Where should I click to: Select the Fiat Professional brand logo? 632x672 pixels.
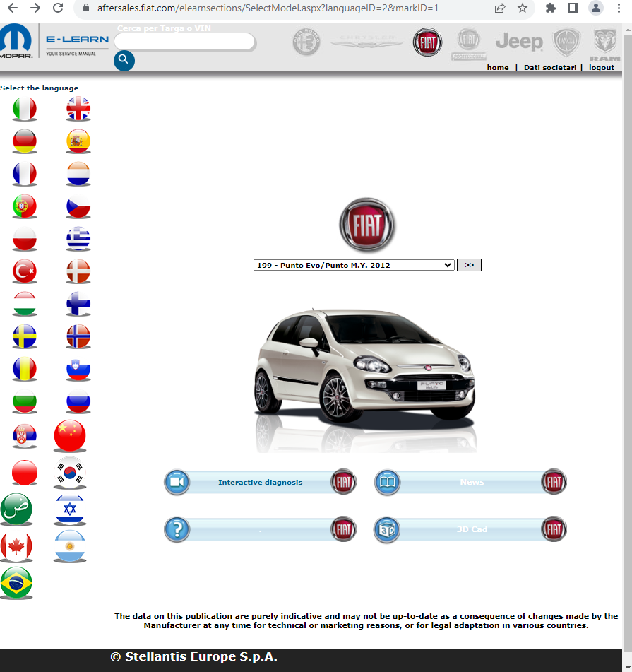pyautogui.click(x=468, y=44)
